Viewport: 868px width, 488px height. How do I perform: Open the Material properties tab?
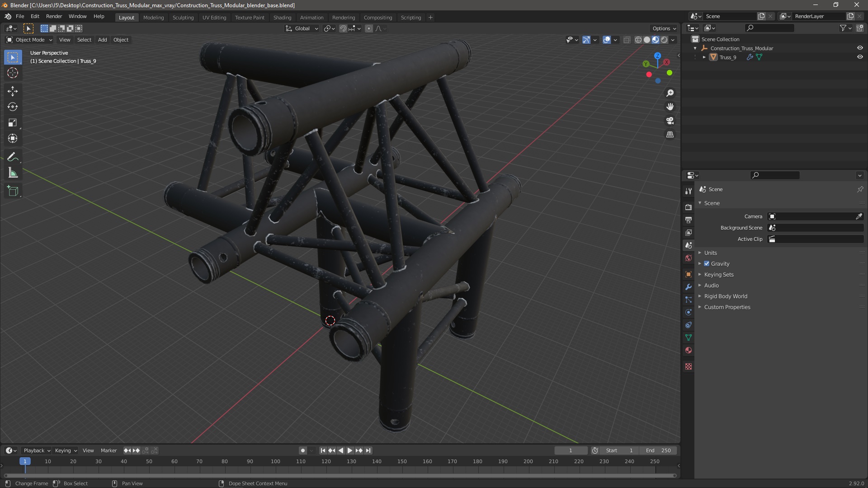tap(689, 350)
